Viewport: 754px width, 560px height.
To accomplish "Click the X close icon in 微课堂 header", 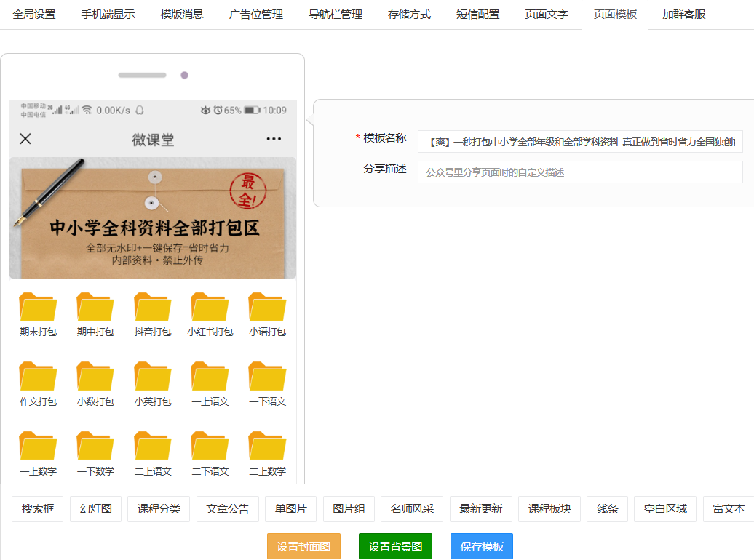I will coord(25,139).
